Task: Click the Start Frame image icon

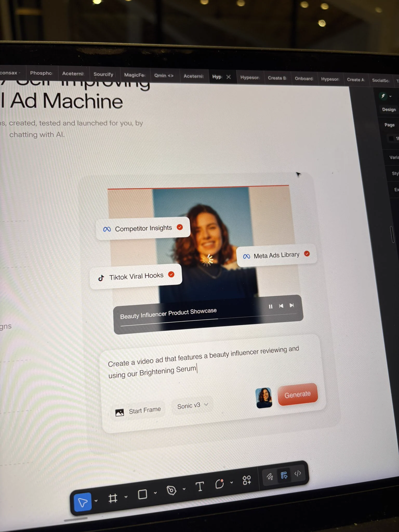Action: click(119, 413)
